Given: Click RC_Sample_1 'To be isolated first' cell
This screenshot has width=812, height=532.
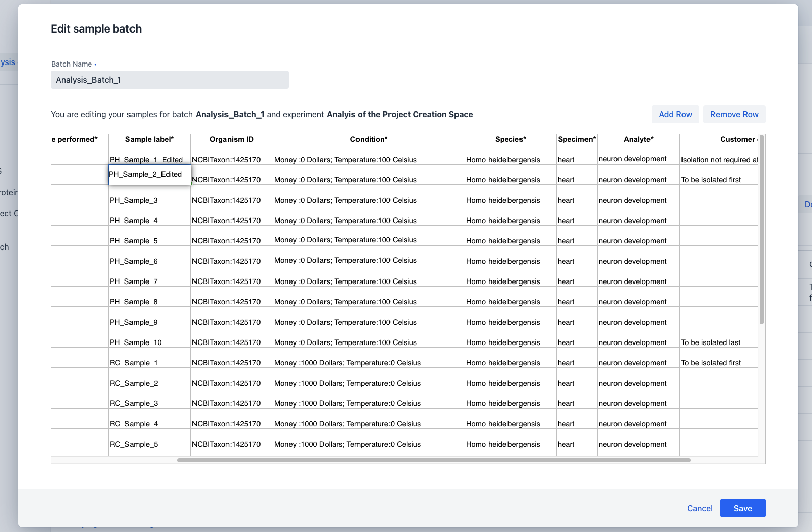Looking at the screenshot, I should (x=719, y=358).
